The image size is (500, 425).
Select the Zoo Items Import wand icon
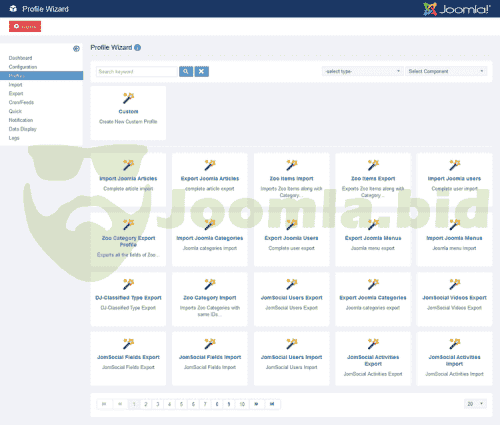click(x=292, y=165)
